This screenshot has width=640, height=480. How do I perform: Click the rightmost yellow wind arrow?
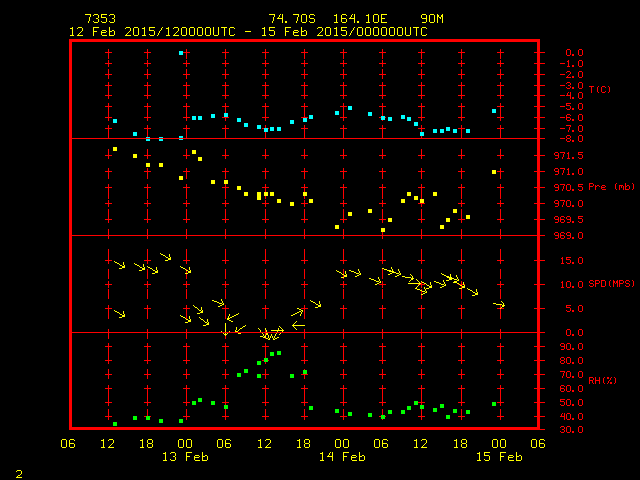tap(499, 304)
